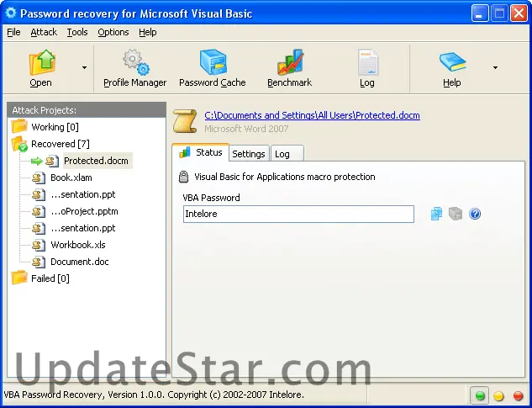Switch to the Settings tab
The height and width of the screenshot is (408, 532).
click(249, 154)
